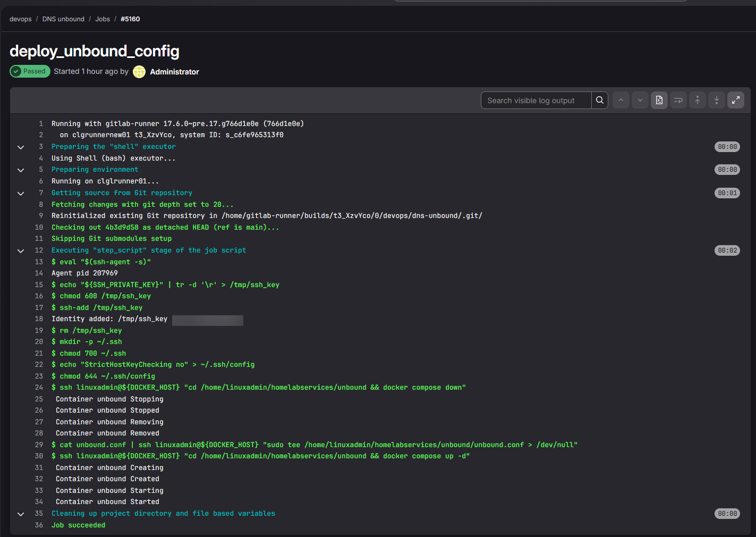Viewport: 756px width, 537px height.
Task: Click the search magnifier icon
Action: [600, 100]
